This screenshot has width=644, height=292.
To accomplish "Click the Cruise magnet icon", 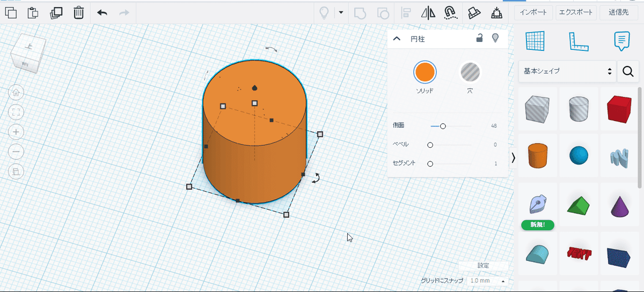I will click(450, 12).
